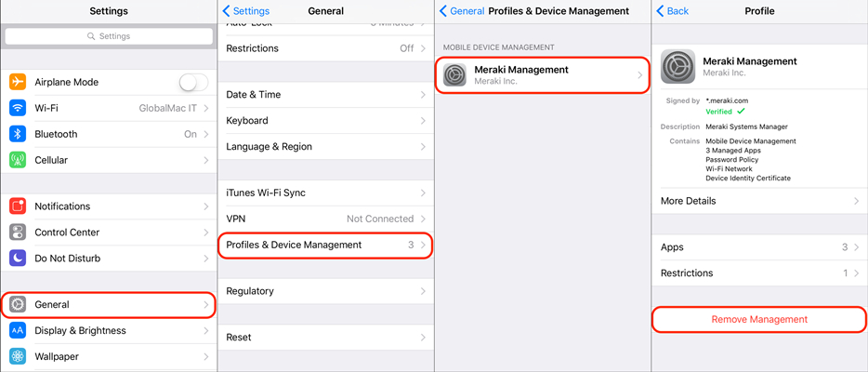Image resolution: width=868 pixels, height=372 pixels.
Task: Tap the Do Not Disturb moon icon
Action: coord(18,259)
